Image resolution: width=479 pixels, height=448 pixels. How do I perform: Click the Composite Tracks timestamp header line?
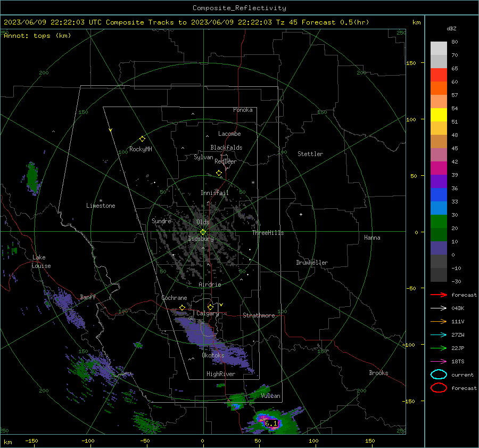(x=186, y=22)
